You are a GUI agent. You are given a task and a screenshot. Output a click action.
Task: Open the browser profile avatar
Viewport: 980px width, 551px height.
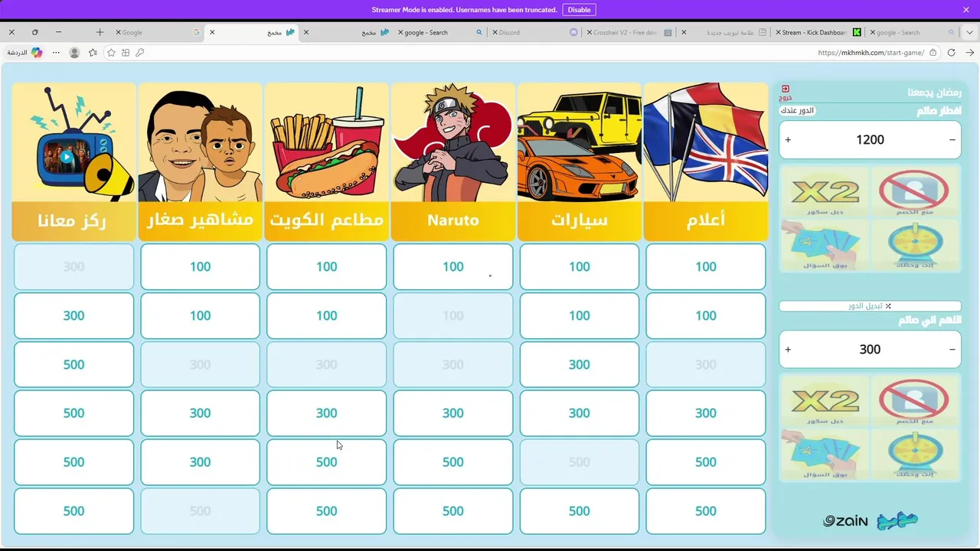(x=74, y=53)
